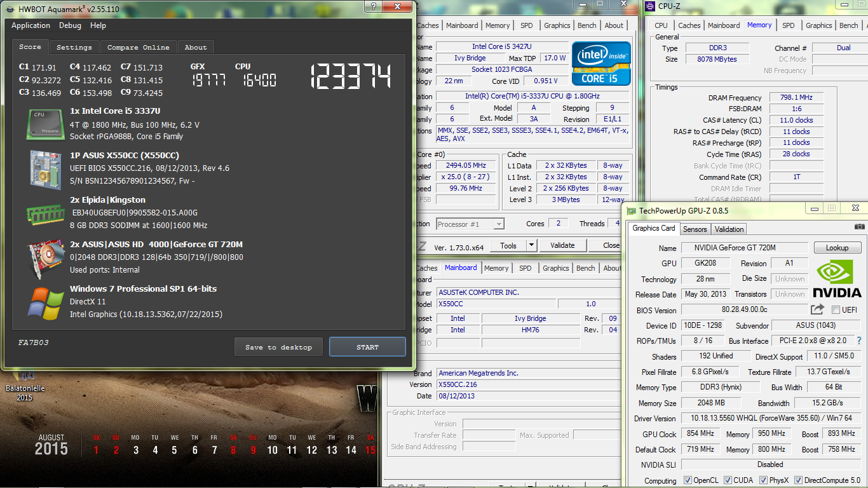Take a GPU-Z screenshot with the camera icon
The image size is (868, 488).
click(x=859, y=227)
